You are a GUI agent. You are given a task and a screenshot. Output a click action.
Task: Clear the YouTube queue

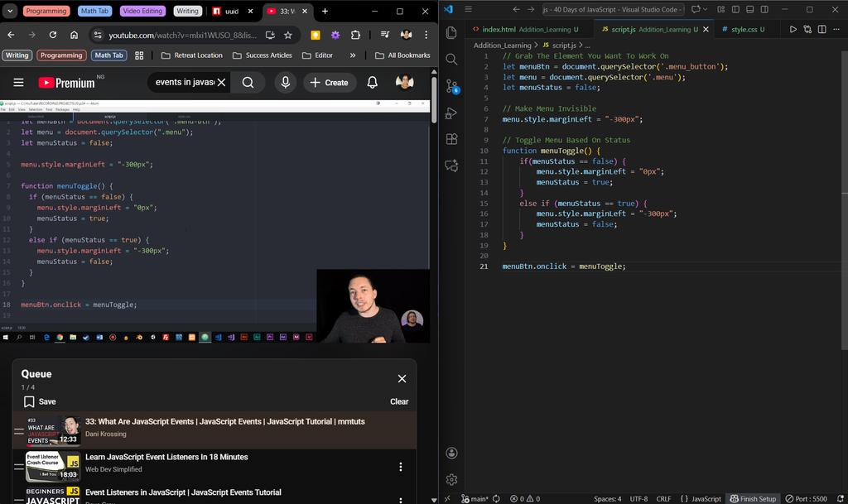coord(399,401)
